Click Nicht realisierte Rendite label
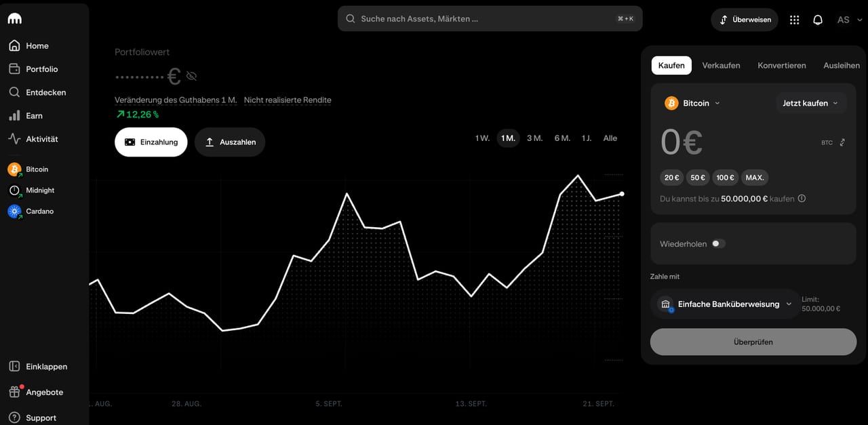This screenshot has width=868, height=425. 288,100
